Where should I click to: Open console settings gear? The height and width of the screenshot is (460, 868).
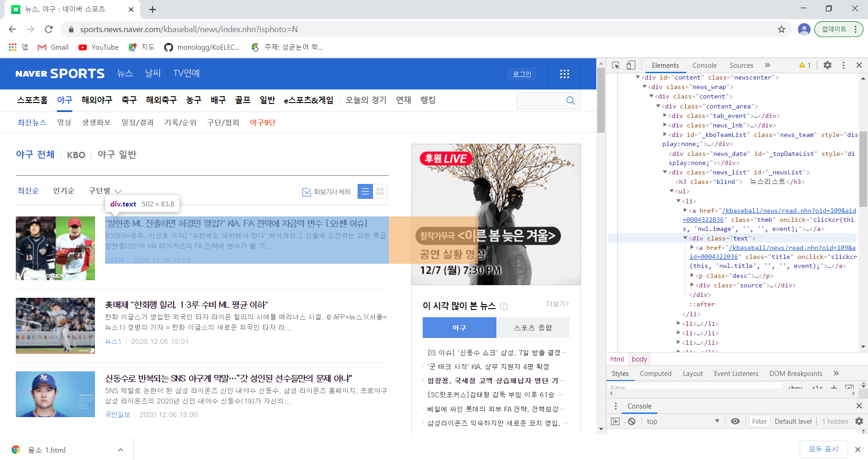pos(859,421)
